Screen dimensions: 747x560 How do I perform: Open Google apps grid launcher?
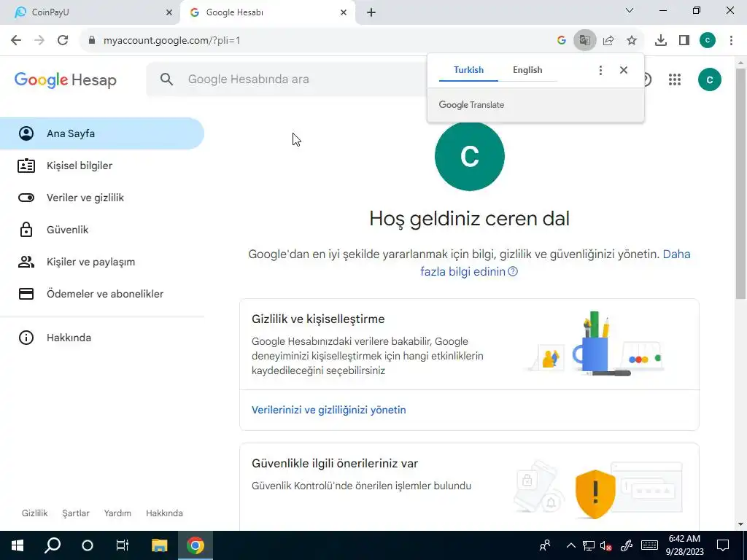[x=675, y=79]
